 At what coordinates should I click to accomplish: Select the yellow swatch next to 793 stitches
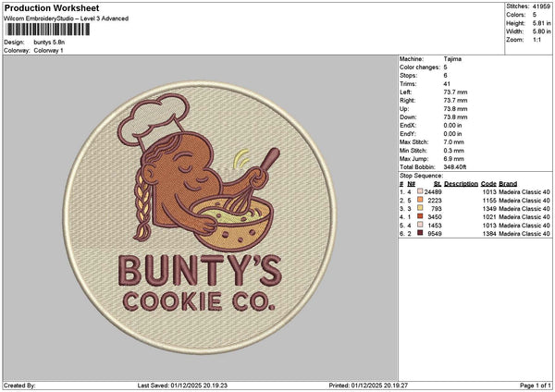(420, 208)
